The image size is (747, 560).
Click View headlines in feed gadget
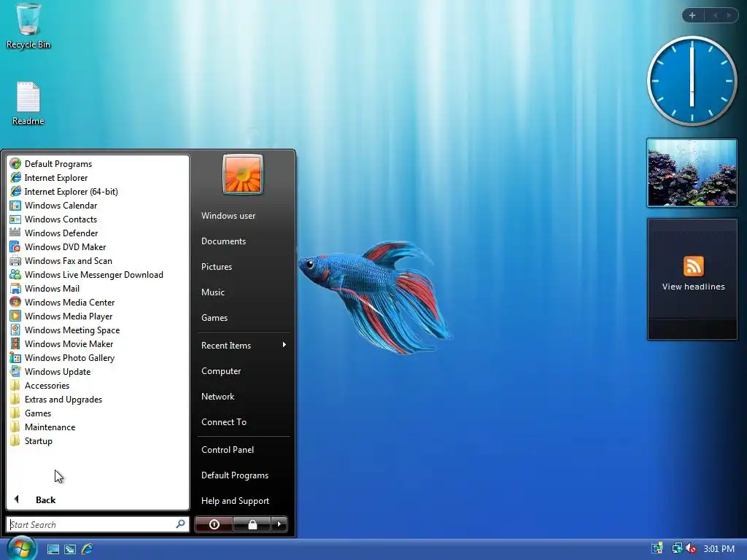coord(693,287)
